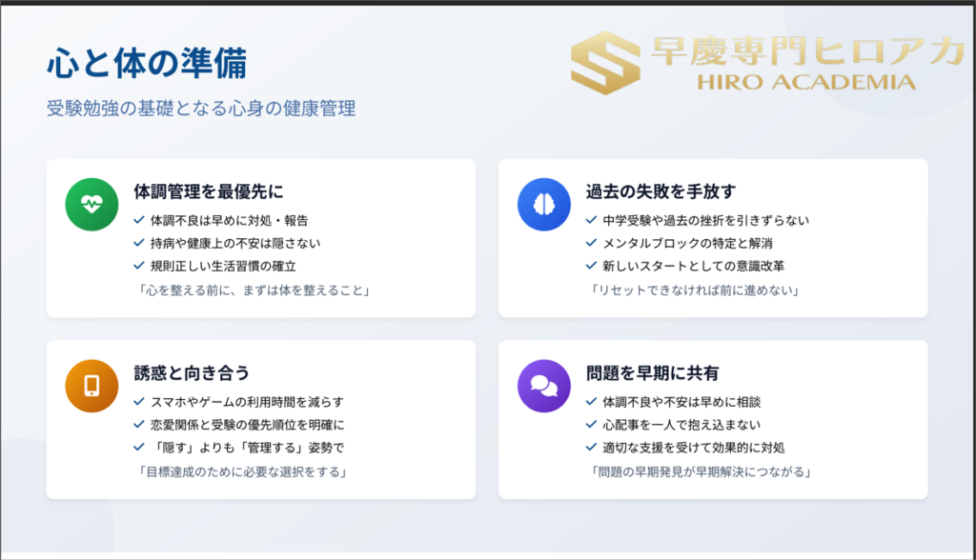Click the checkmark beside 体調不良は早めに対処・報告

click(139, 220)
